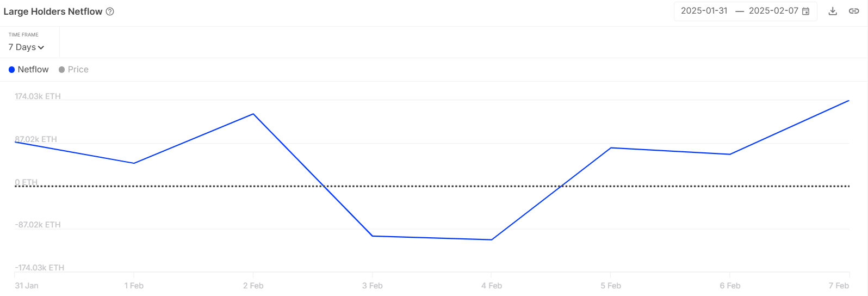Click the help question mark beside Large Holders Netflow

pyautogui.click(x=110, y=11)
